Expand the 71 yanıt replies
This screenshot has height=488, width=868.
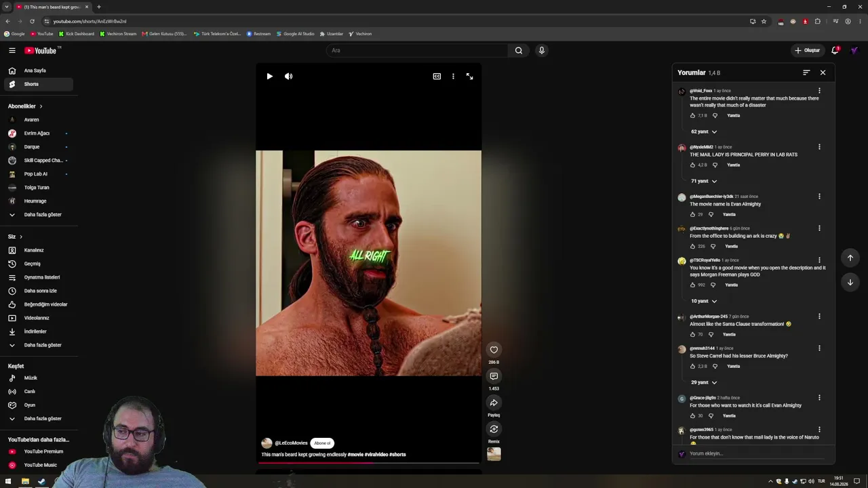pos(704,181)
